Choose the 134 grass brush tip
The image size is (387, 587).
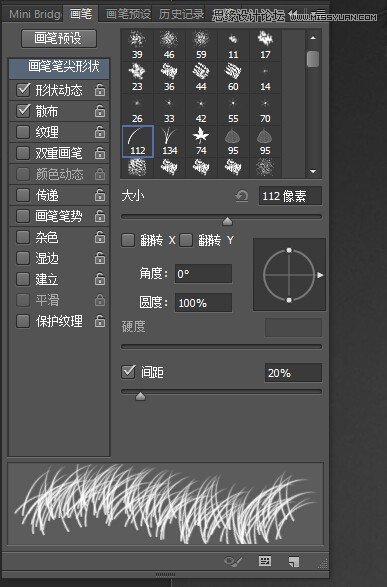pyautogui.click(x=169, y=142)
